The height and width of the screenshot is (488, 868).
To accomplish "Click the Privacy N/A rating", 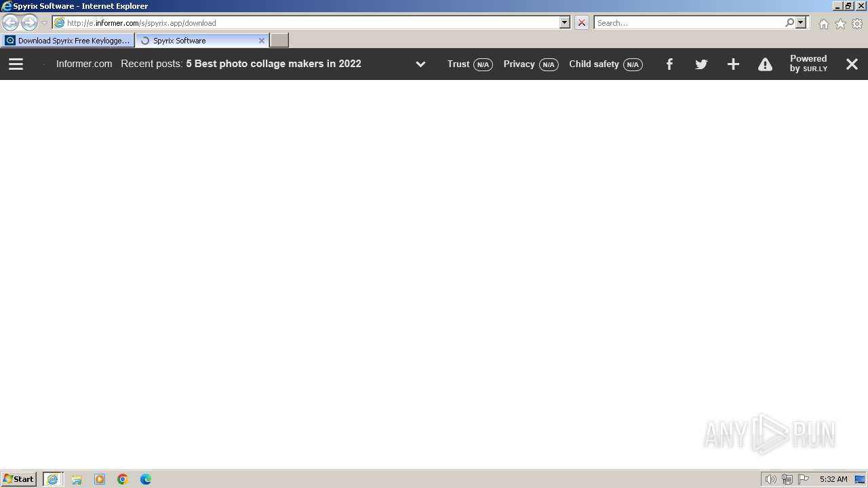I will pos(531,64).
